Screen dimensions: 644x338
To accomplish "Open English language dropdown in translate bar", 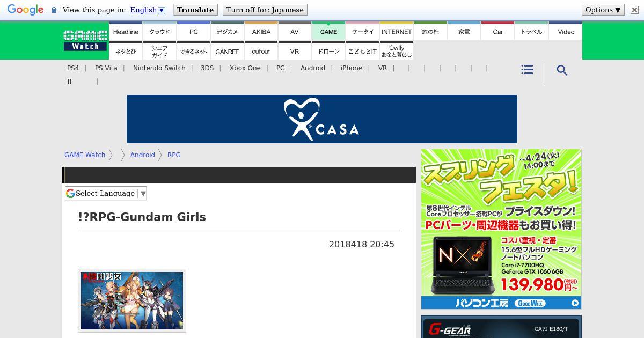I will 148,10.
